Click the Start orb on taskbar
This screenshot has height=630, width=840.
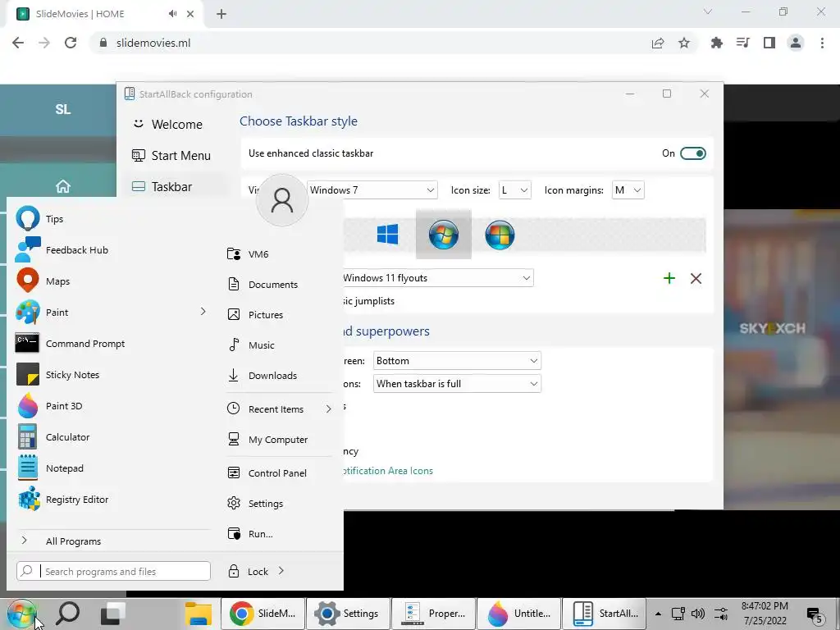tap(21, 614)
